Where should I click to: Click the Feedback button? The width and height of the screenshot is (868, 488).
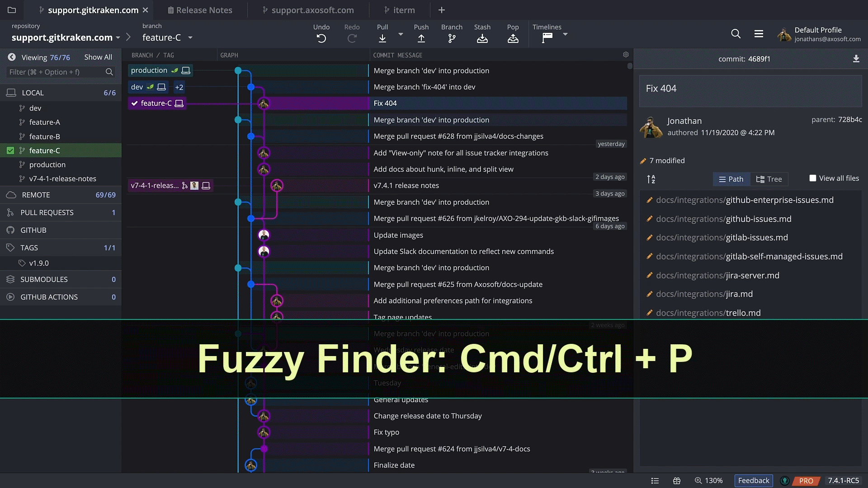[753, 480]
